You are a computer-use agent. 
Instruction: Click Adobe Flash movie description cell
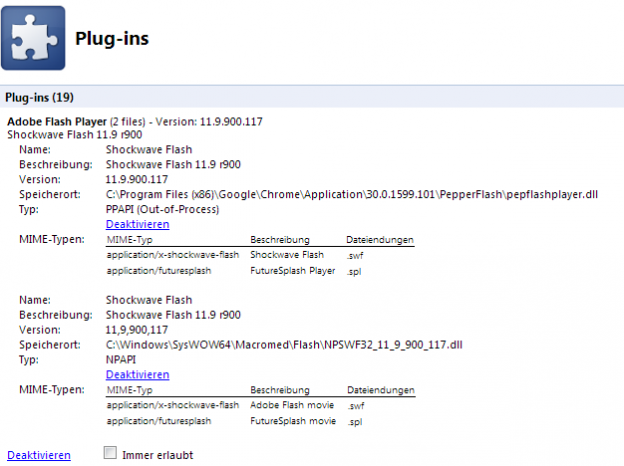[x=292, y=405]
